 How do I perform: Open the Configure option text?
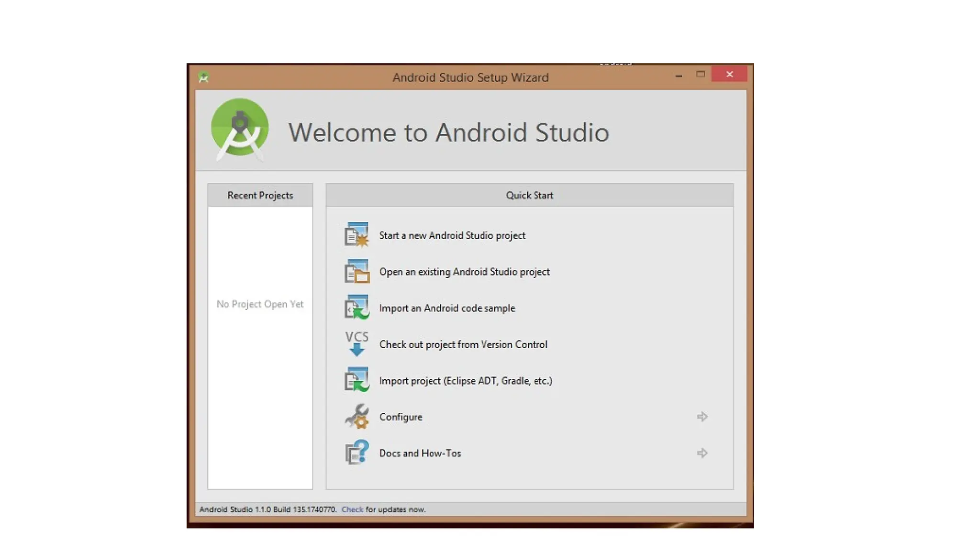click(401, 417)
